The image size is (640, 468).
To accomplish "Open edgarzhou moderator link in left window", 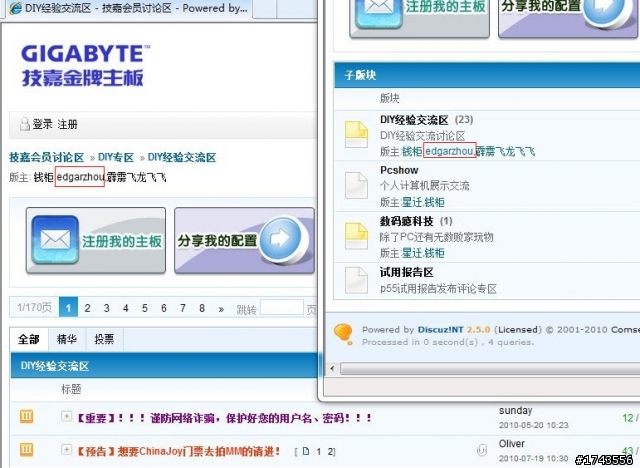I will [80, 177].
